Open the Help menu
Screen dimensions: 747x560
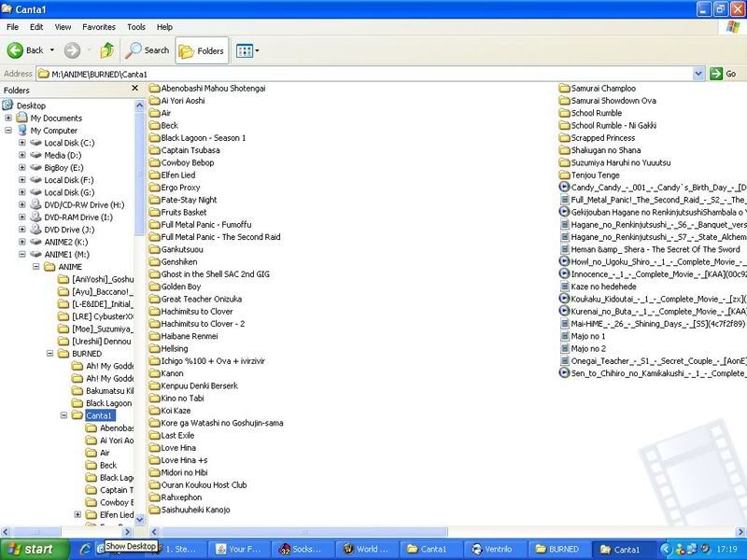pos(164,27)
